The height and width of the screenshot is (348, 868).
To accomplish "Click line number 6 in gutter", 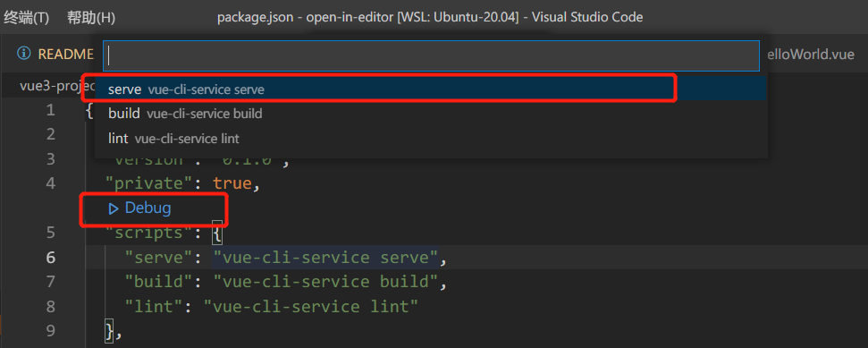I will tap(50, 258).
